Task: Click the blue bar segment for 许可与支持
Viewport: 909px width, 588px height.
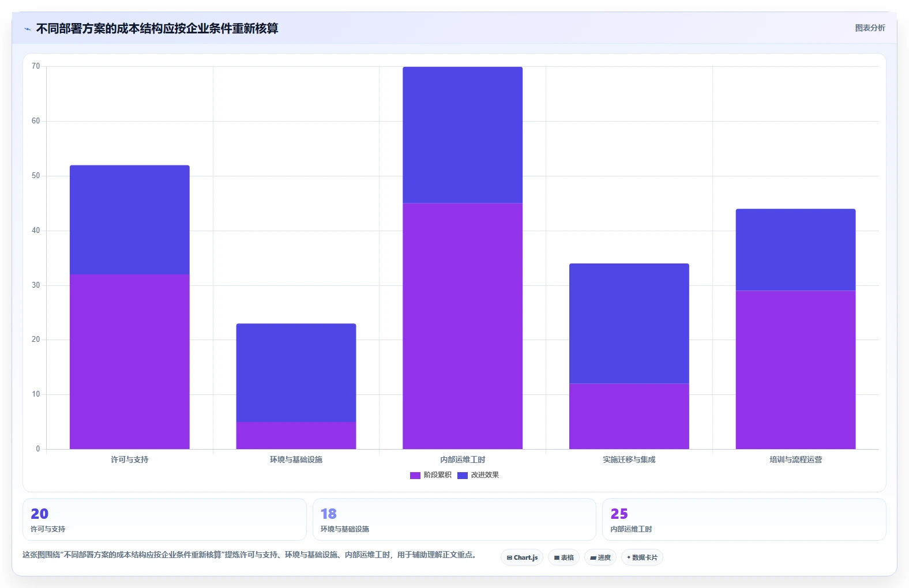Action: click(x=130, y=220)
